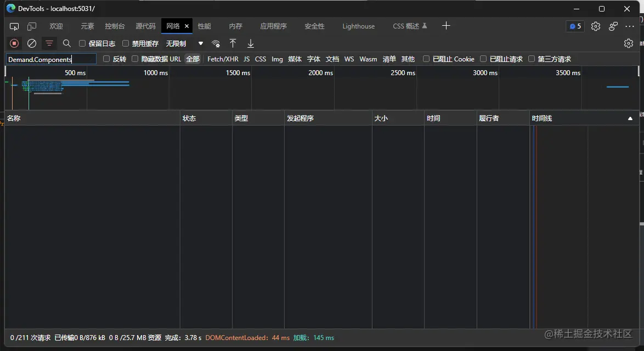Open the 5 issues badge
Viewport: 644px width, 351px height.
[x=575, y=26]
